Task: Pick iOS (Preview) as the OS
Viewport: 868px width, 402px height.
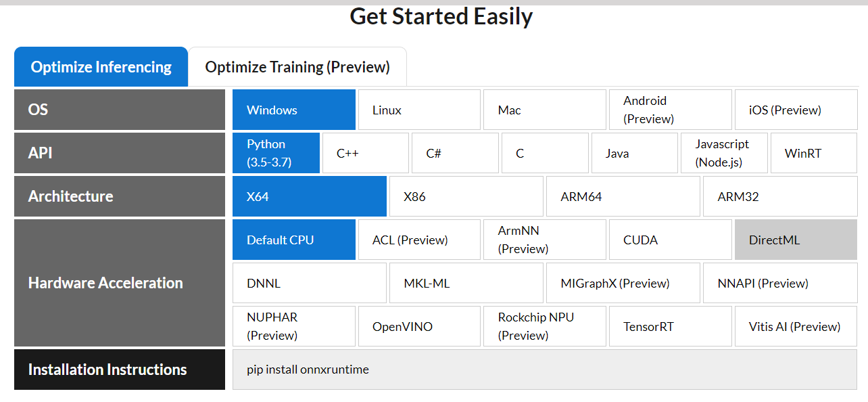Action: pos(796,109)
